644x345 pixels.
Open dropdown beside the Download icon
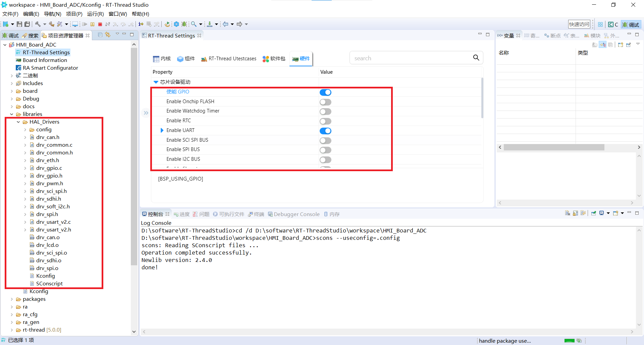point(216,24)
